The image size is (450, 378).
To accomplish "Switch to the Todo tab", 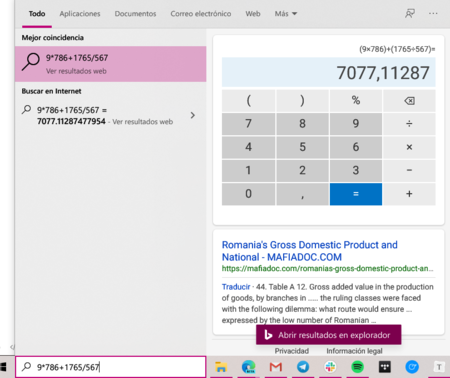I will 37,14.
